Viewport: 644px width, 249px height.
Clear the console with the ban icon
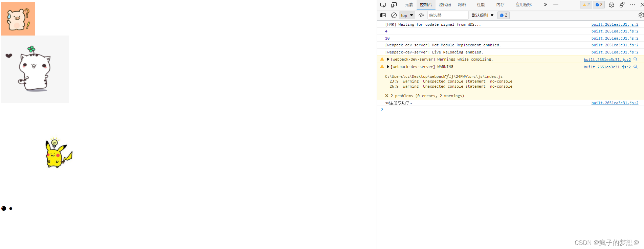[394, 15]
